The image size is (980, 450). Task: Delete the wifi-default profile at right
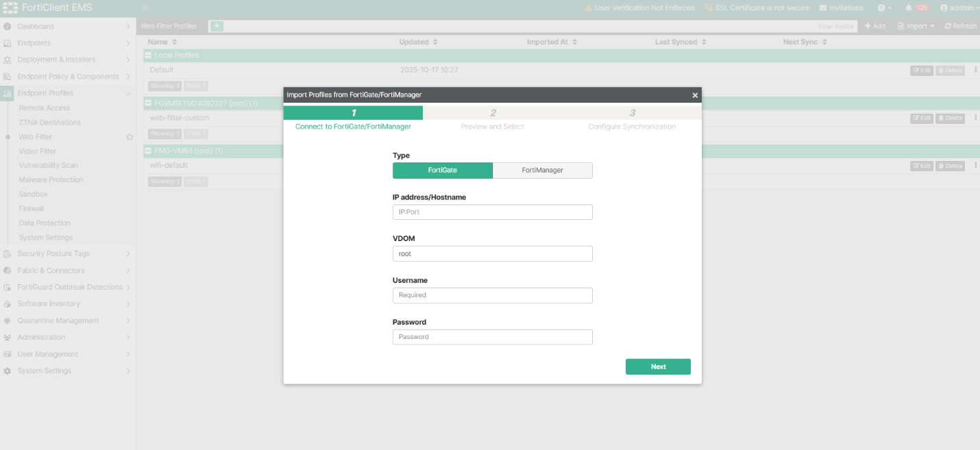click(x=950, y=166)
